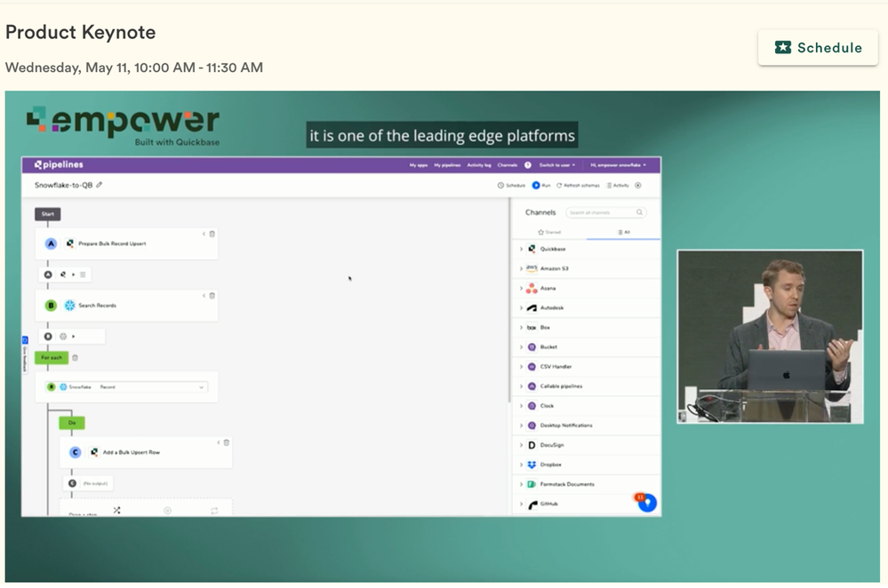The image size is (888, 588).
Task: Expand the Autodesk channel
Action: (521, 308)
